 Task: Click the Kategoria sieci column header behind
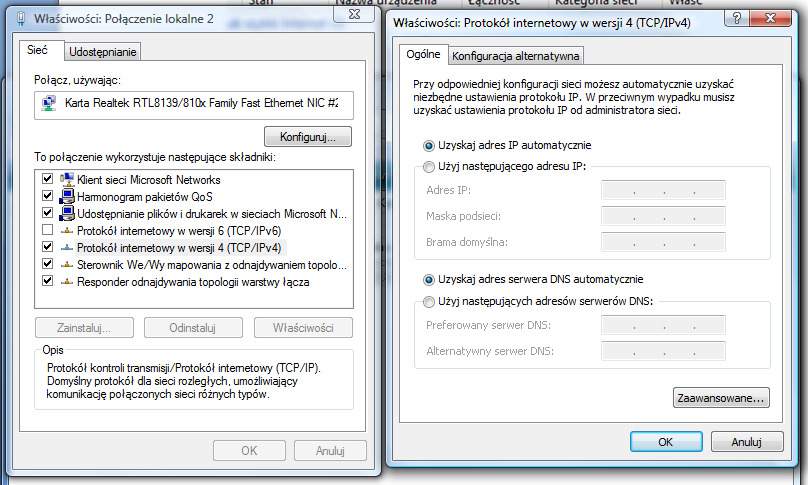coord(596,3)
